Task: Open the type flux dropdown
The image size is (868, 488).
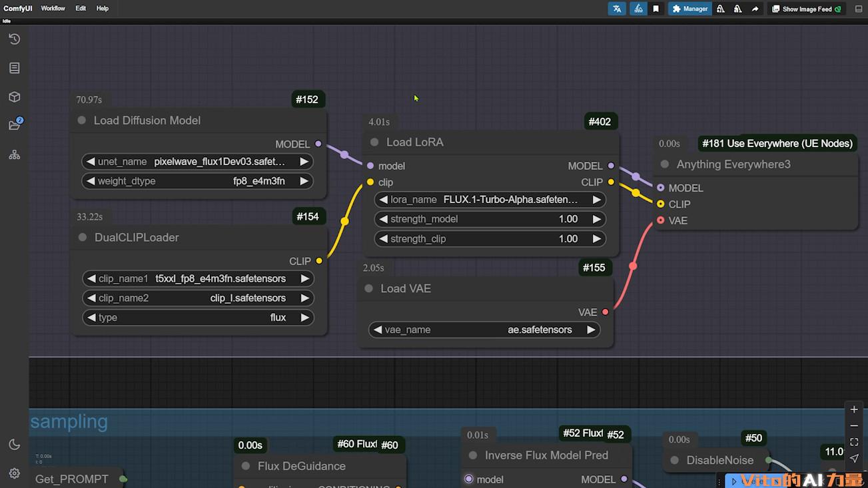Action: 198,318
